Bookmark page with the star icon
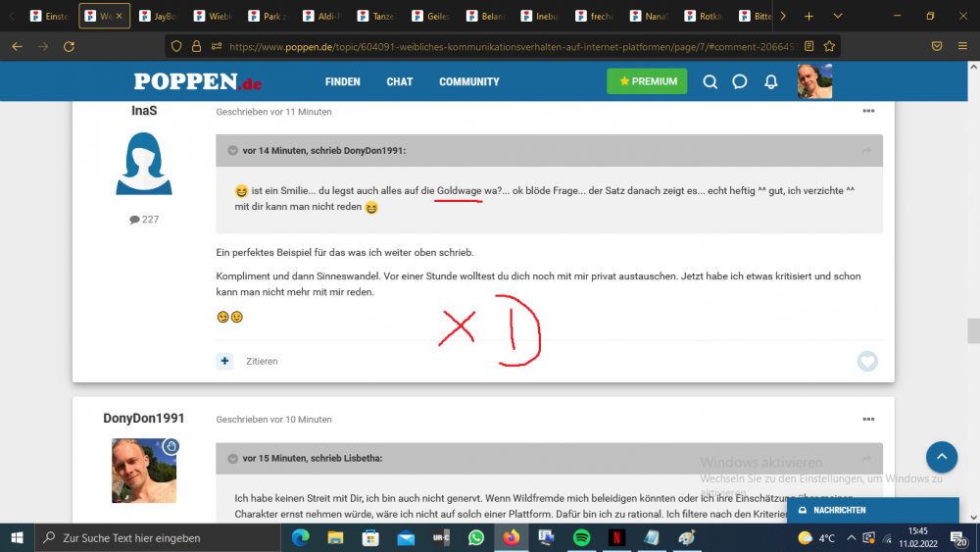Screen dimensions: 980x552 point(829,45)
